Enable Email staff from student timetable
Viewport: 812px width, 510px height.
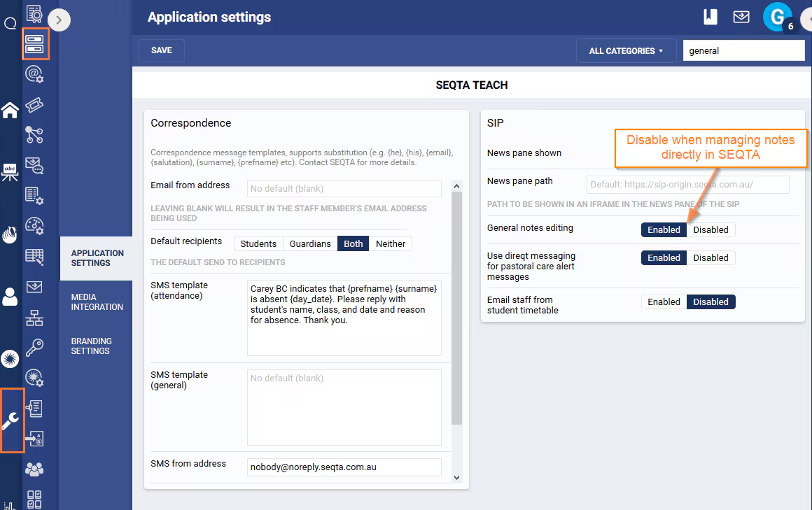664,302
